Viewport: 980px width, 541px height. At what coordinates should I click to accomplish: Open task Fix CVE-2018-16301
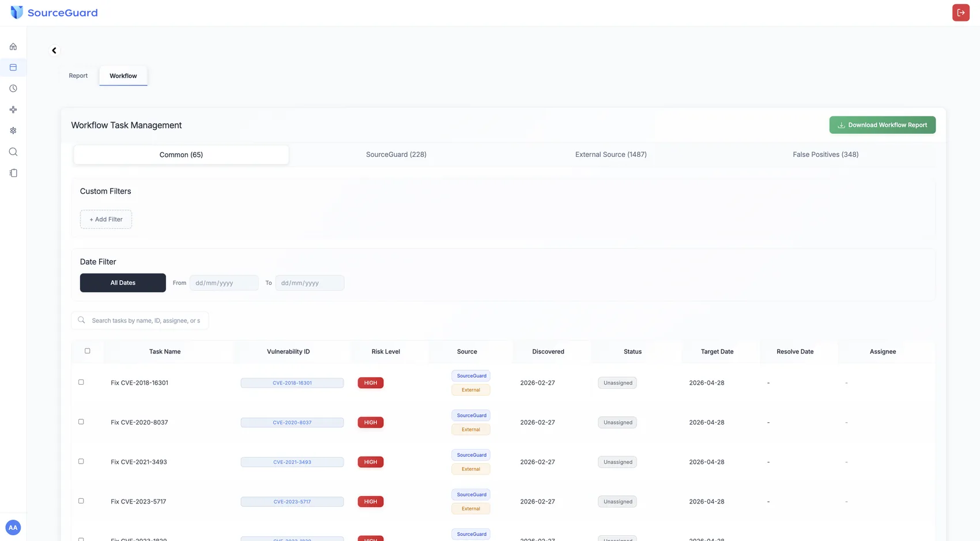[x=140, y=383]
